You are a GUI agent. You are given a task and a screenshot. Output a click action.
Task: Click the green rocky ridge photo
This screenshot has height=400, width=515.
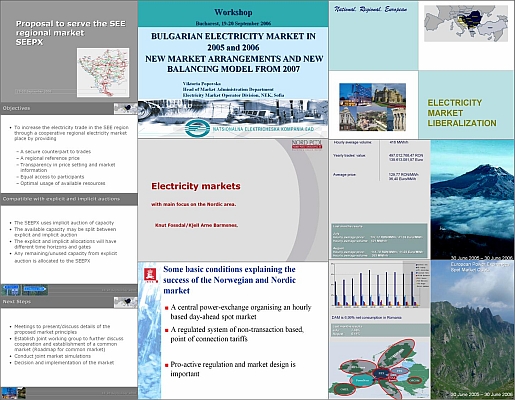point(472,329)
